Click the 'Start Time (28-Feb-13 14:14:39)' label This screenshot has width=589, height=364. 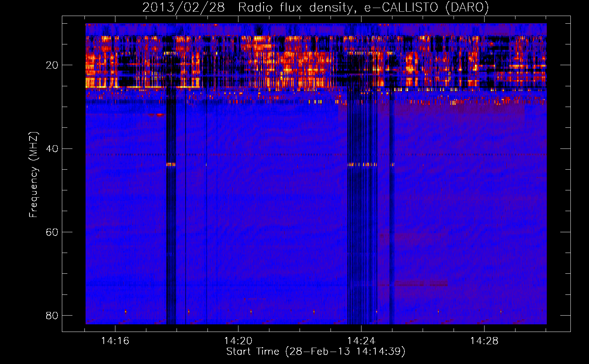pyautogui.click(x=316, y=352)
